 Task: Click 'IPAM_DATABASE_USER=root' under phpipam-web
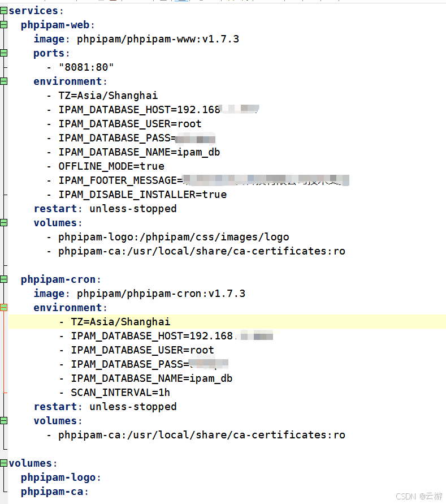[130, 124]
